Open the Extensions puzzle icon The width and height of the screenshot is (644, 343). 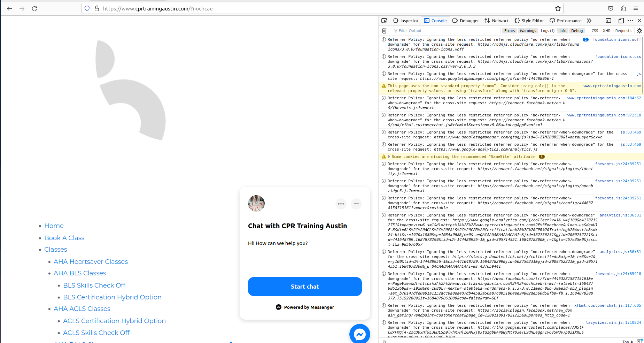[x=623, y=9]
